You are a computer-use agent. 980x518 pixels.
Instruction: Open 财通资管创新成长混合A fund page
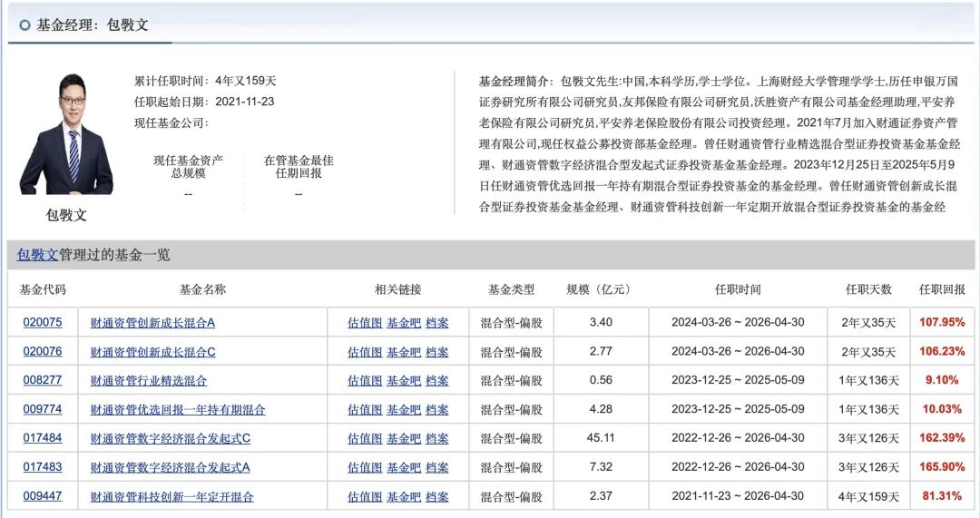152,323
